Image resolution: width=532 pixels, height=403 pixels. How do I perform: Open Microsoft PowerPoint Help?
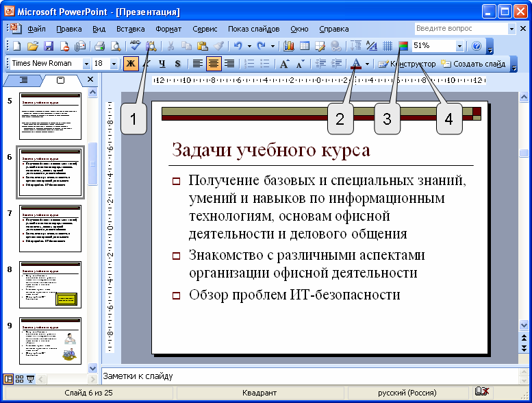477,46
